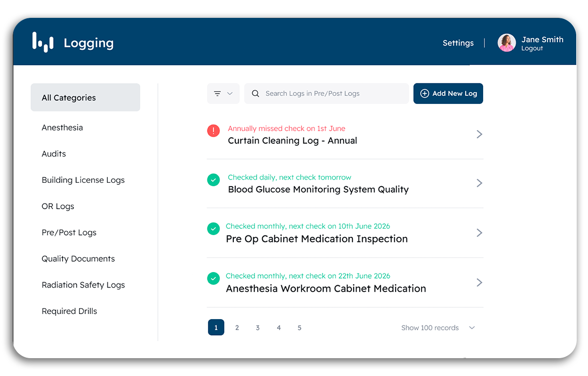
Task: Select the Pre/Post Logs category
Action: pos(69,233)
